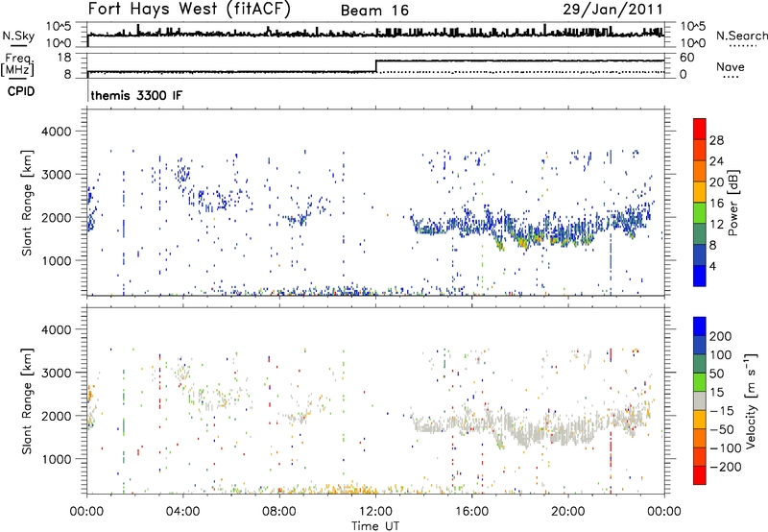This screenshot has height=532, width=768.
Task: Click the date '29/Jan/2011'
Action: pos(612,9)
